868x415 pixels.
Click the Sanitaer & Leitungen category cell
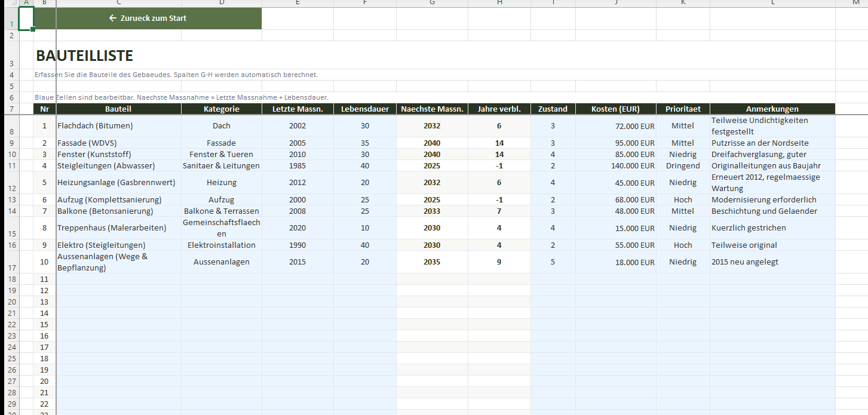(x=221, y=166)
